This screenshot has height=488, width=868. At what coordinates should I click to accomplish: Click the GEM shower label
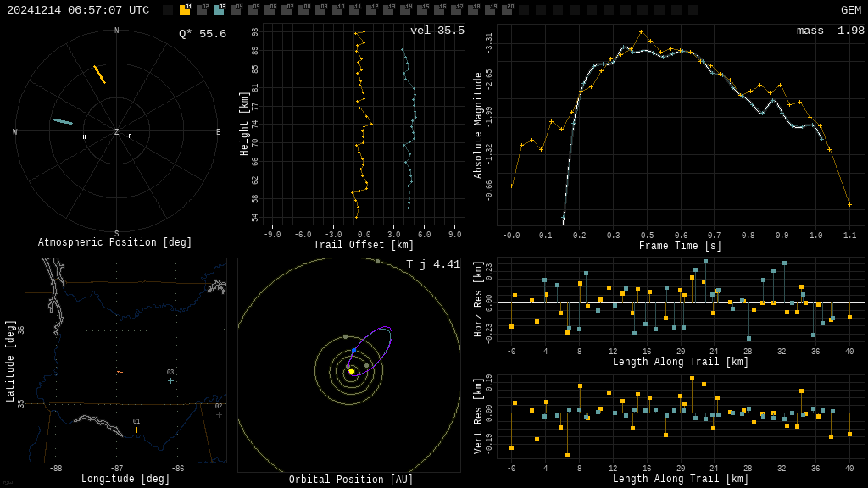pyautogui.click(x=850, y=10)
